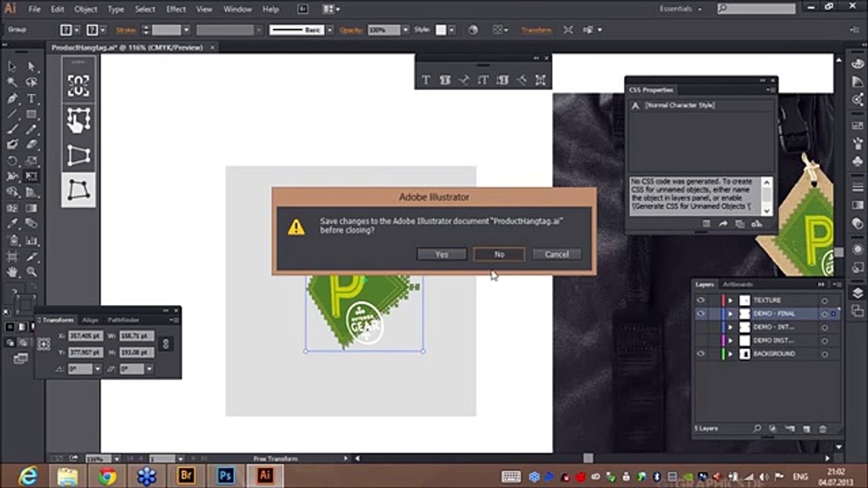
Task: Select the Selection tool (black arrow)
Action: click(x=12, y=66)
